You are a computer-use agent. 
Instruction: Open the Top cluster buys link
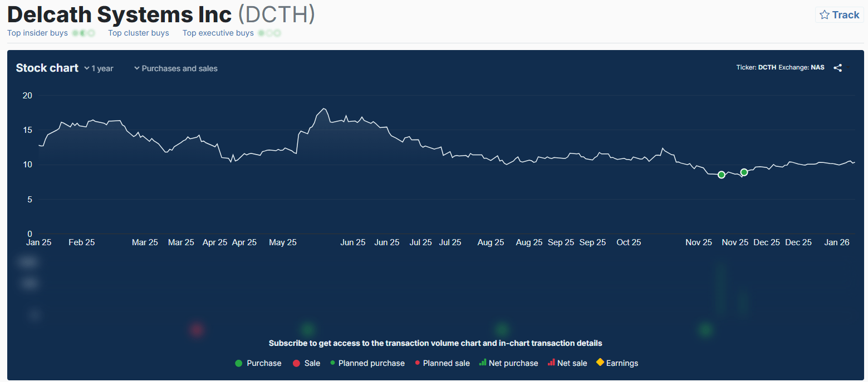pos(139,33)
